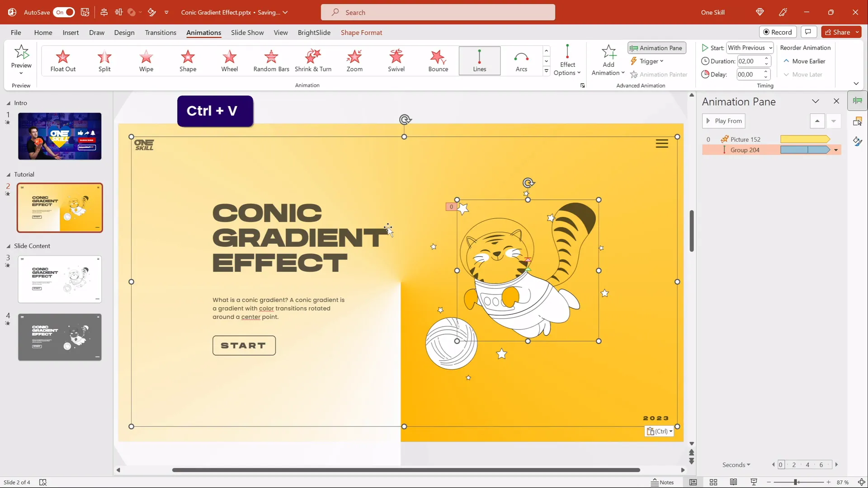Click the Record button
This screenshot has width=868, height=488.
[778, 32]
